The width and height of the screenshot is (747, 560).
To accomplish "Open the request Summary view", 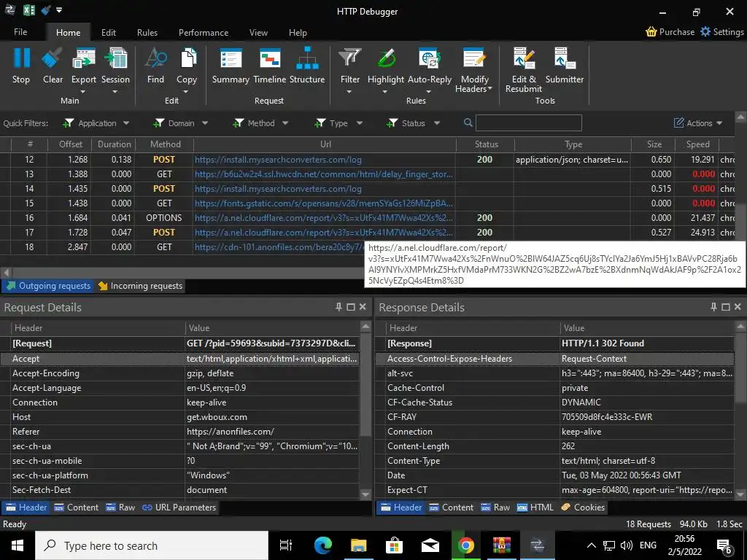I will tap(231, 58).
